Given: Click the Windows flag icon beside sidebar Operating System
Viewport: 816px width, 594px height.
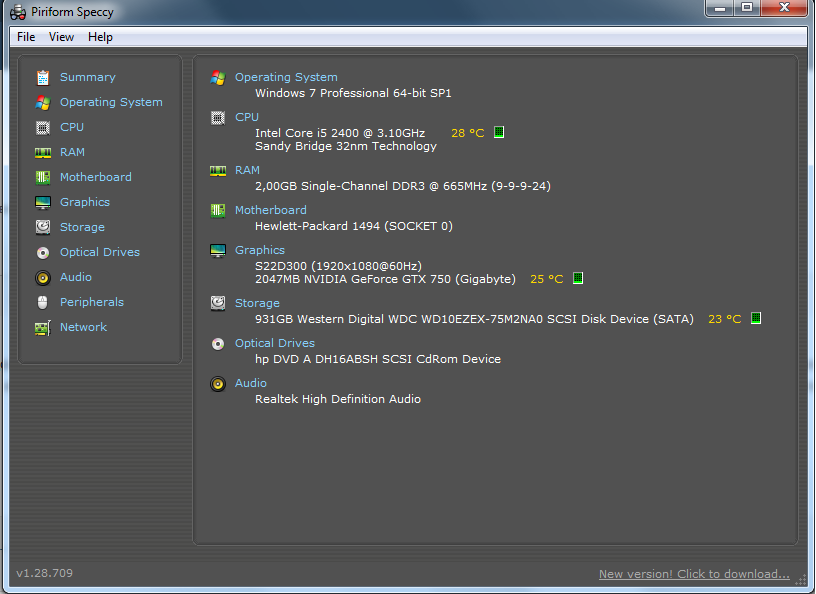Looking at the screenshot, I should (43, 103).
